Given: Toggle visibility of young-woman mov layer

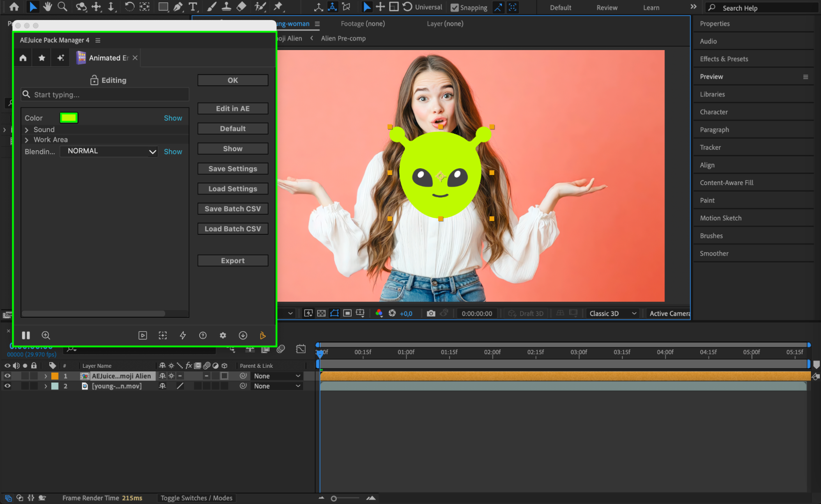Looking at the screenshot, I should coord(7,386).
